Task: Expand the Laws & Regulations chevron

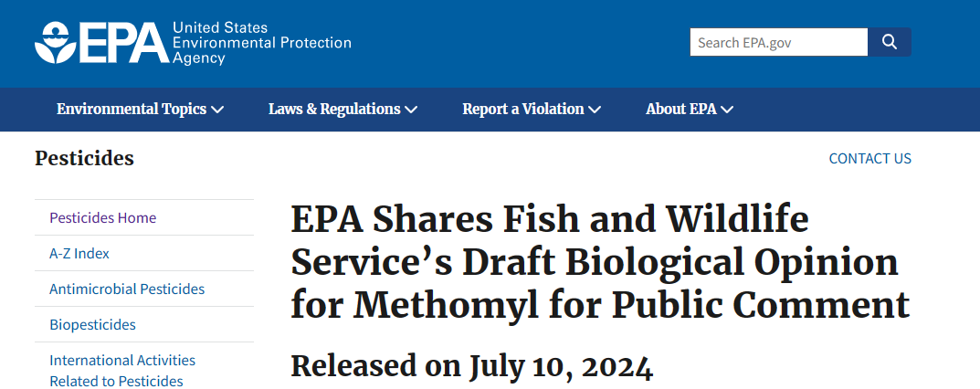Action: [x=411, y=110]
